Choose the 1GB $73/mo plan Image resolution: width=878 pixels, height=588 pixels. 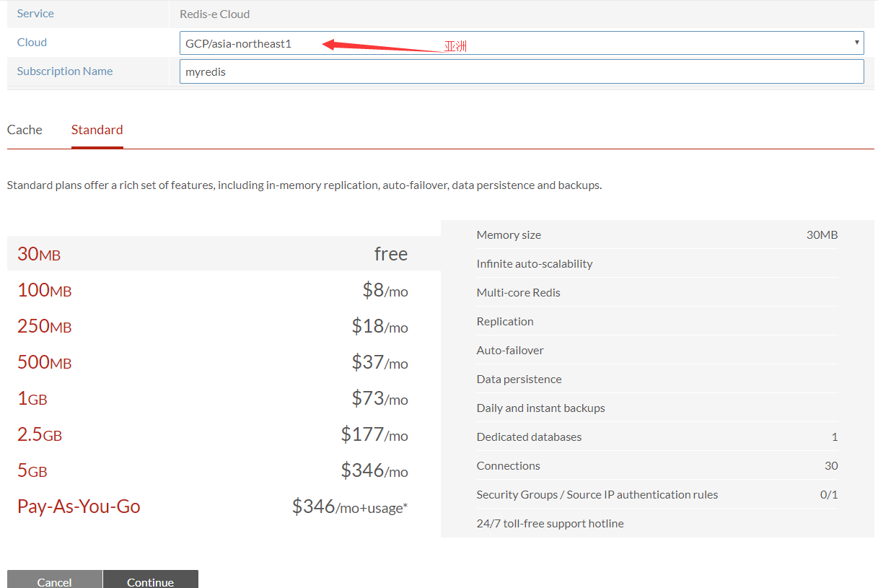click(224, 398)
